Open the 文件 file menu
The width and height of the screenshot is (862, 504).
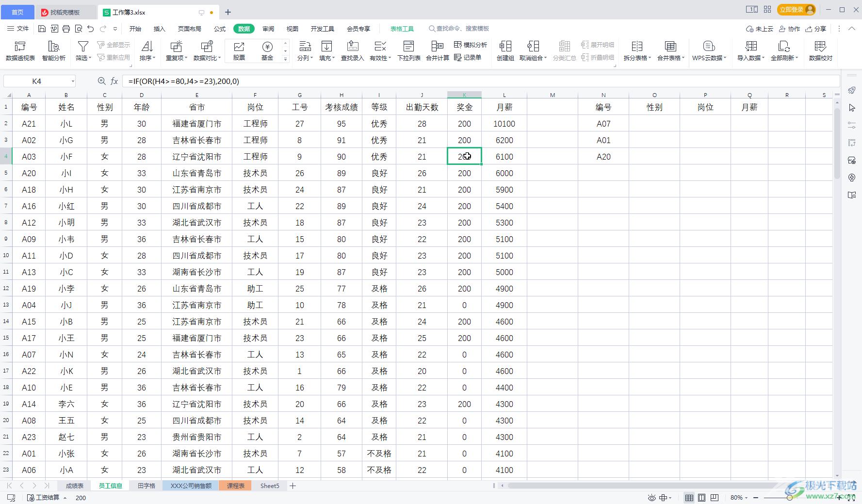pos(18,29)
